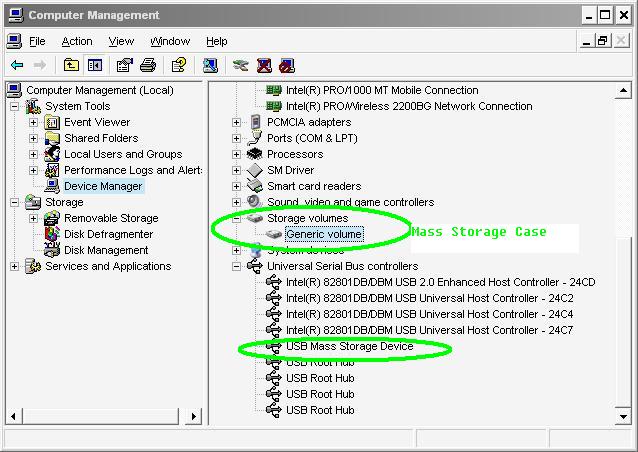Expand Local Users and Groups node
This screenshot has width=638, height=452.
[x=33, y=155]
